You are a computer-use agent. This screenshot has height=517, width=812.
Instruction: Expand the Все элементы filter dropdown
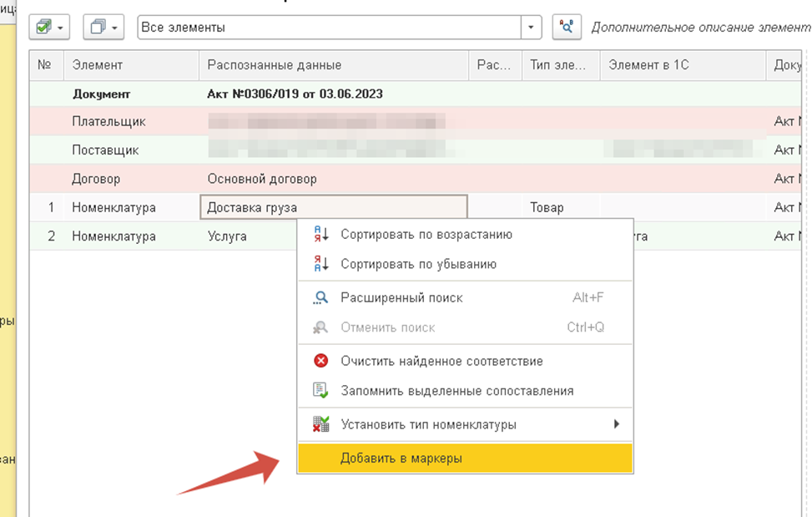[531, 28]
